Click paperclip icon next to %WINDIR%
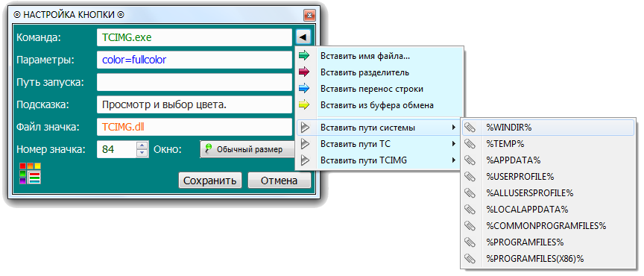644x276 pixels. point(470,128)
